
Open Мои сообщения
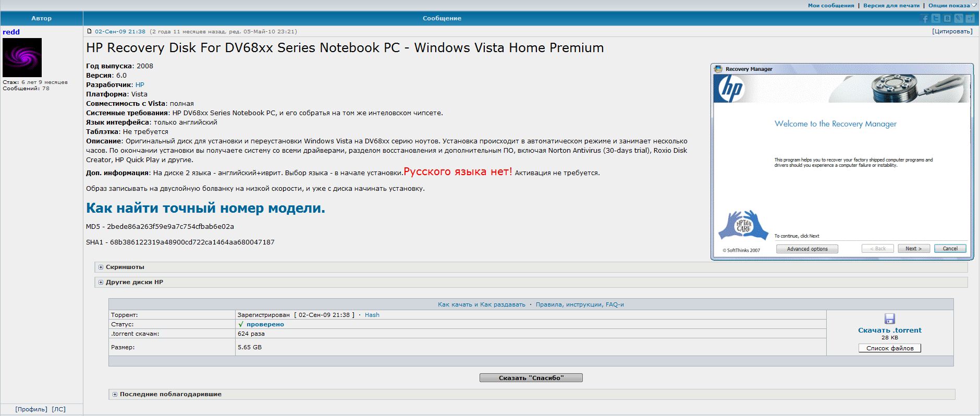831,6
